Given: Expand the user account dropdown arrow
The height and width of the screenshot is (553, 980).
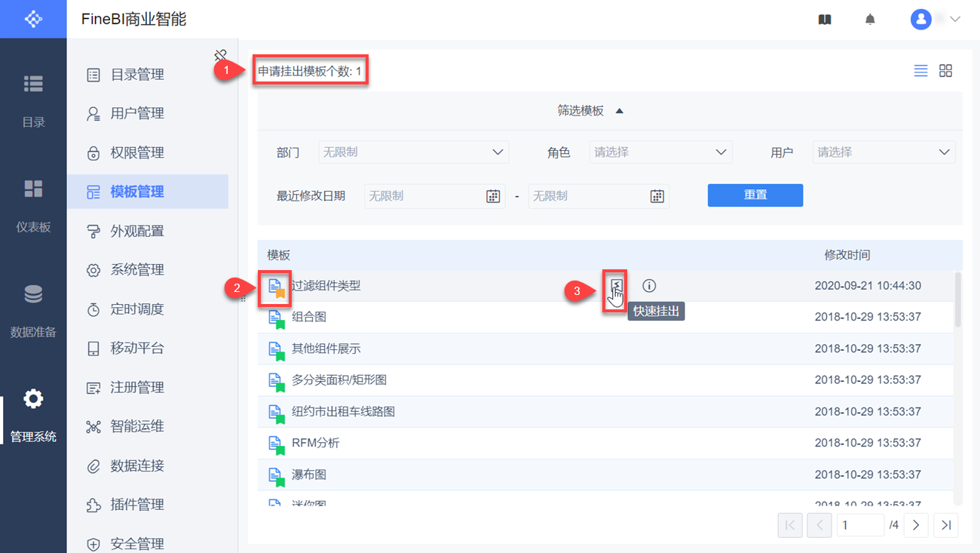Looking at the screenshot, I should click(x=955, y=20).
